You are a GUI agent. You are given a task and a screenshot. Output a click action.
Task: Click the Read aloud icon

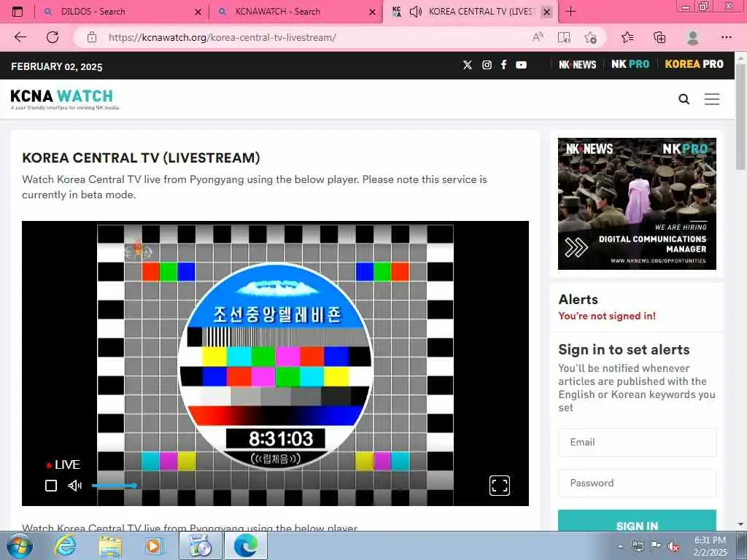538,37
